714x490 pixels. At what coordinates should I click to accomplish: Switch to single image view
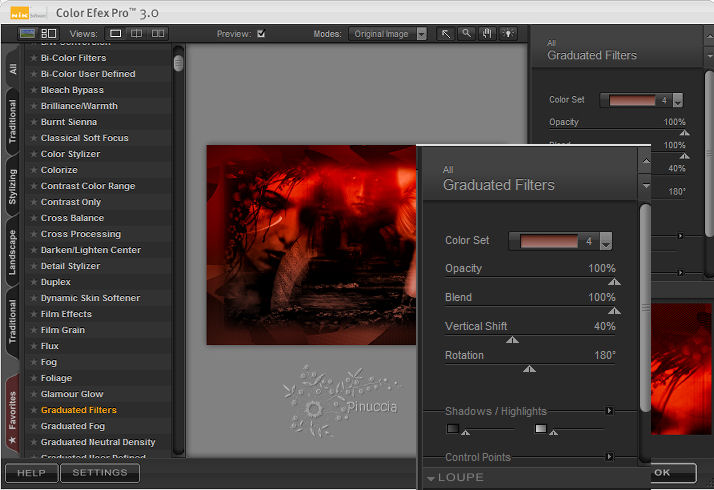[x=115, y=33]
